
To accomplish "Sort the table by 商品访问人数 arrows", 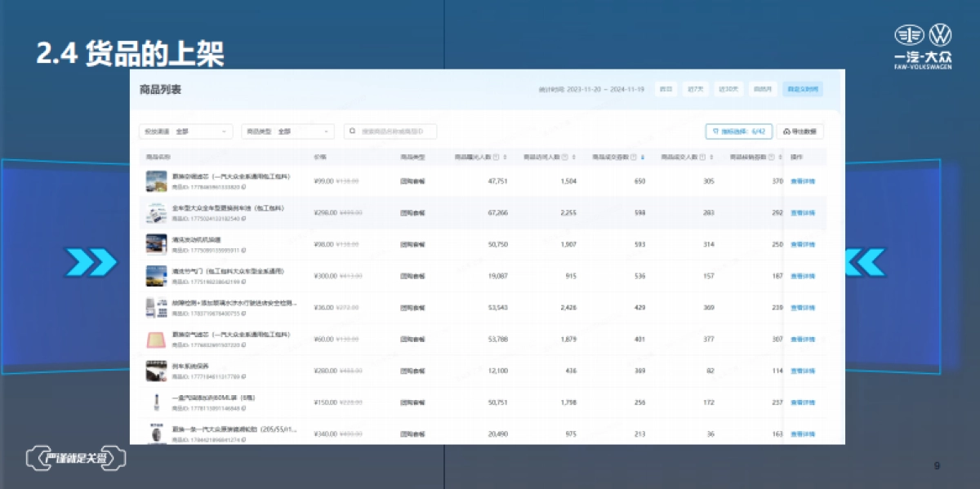I will click(575, 157).
